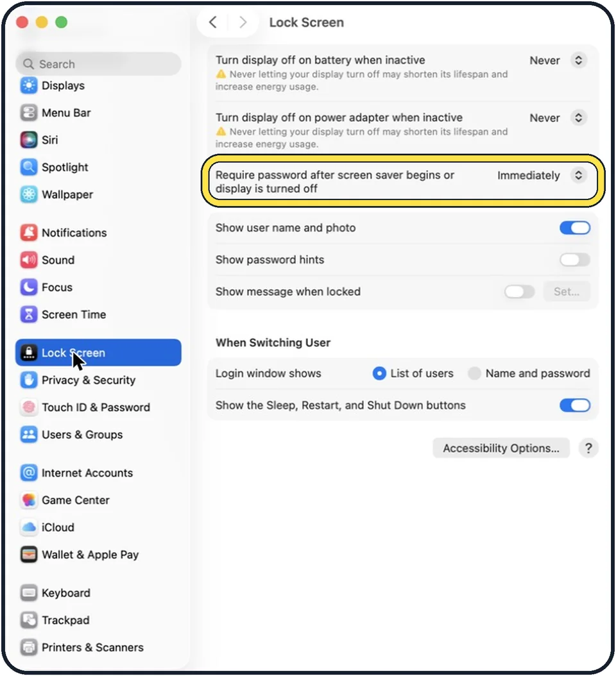Image resolution: width=616 pixels, height=676 pixels.
Task: Open Siri settings pane
Action: [x=99, y=140]
